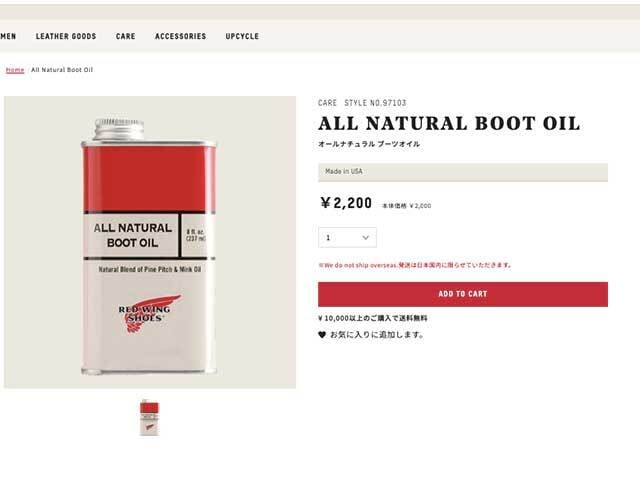Click the All Natural Boot Oil breadcrumb

(62, 70)
